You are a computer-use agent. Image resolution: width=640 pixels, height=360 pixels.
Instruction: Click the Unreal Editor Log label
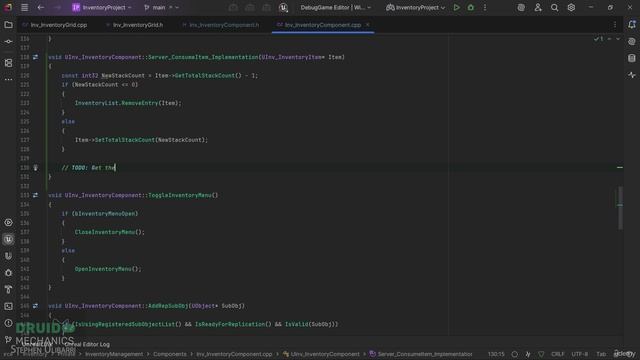pos(87,344)
